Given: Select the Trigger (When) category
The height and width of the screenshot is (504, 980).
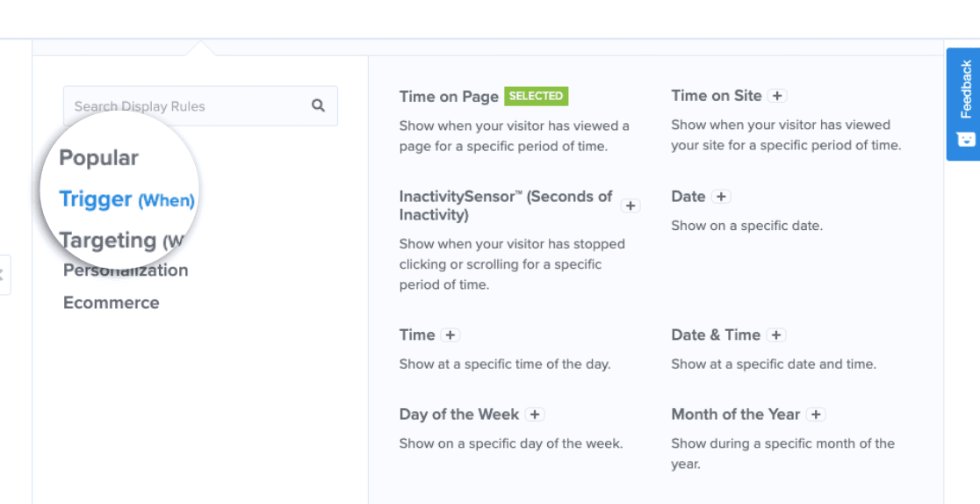Looking at the screenshot, I should click(x=126, y=199).
